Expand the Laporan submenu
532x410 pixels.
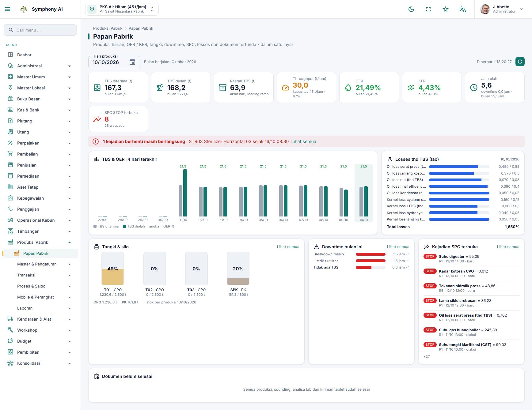click(40, 308)
